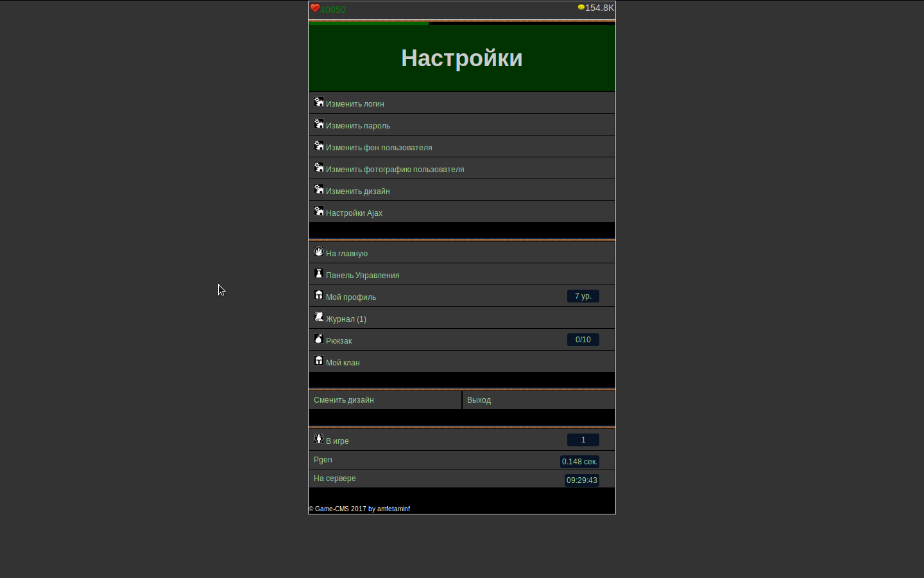Go to Мой клан page
Image resolution: width=924 pixels, height=578 pixels.
(x=343, y=363)
